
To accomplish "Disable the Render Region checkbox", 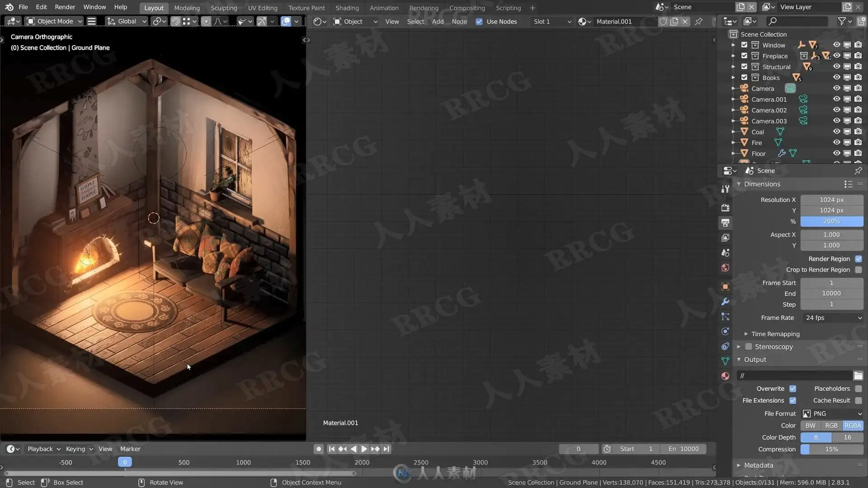I will click(858, 259).
